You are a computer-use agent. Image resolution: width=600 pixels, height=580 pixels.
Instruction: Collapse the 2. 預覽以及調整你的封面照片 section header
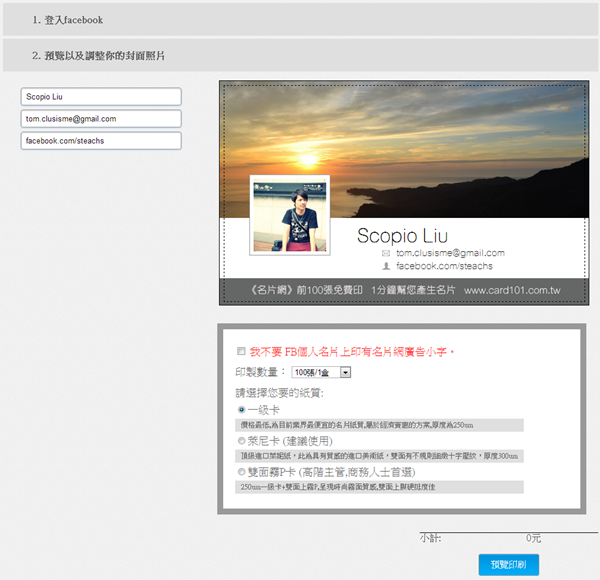point(300,55)
